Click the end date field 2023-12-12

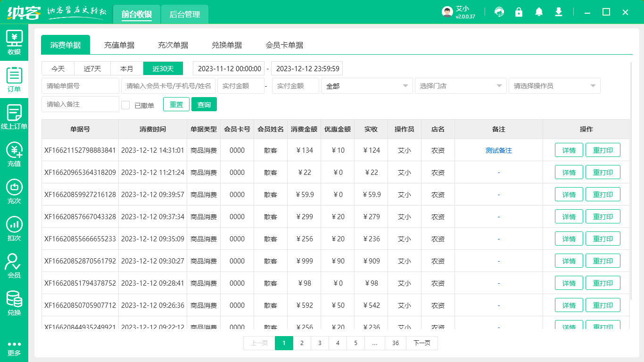307,68
